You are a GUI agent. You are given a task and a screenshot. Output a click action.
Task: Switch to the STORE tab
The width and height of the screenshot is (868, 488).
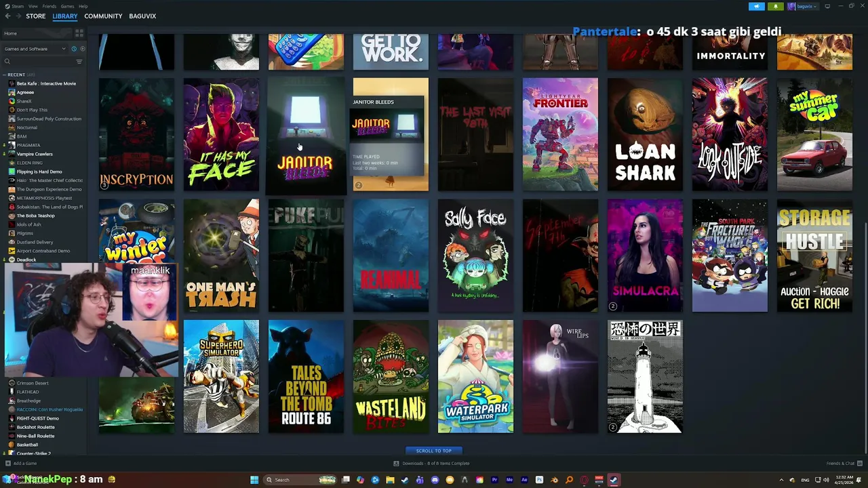(36, 16)
